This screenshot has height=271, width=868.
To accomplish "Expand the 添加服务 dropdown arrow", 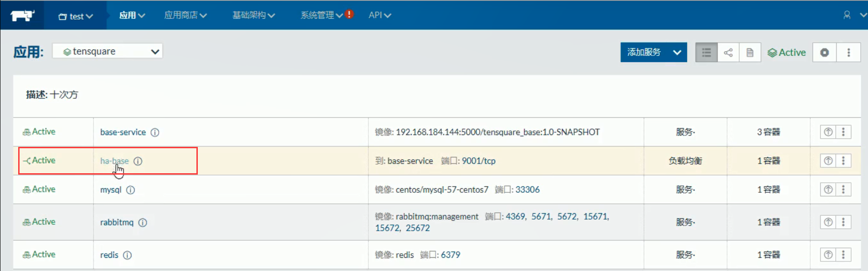I will (x=677, y=52).
